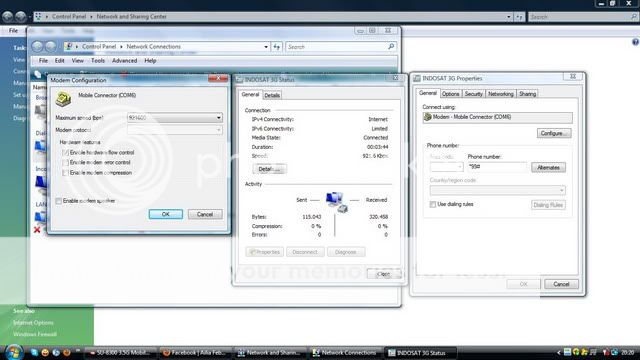Click the Configure... button
The width and height of the screenshot is (640, 360).
554,133
